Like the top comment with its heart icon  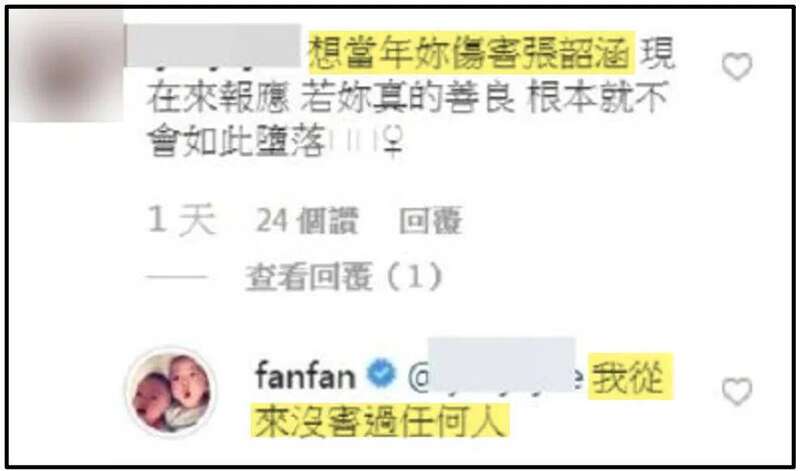(x=737, y=67)
